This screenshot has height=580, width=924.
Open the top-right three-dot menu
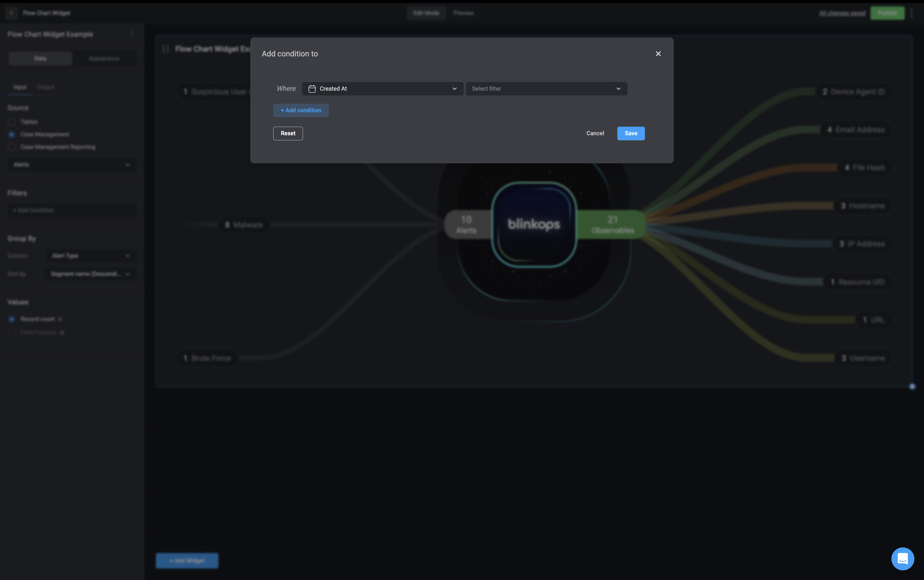pos(912,13)
